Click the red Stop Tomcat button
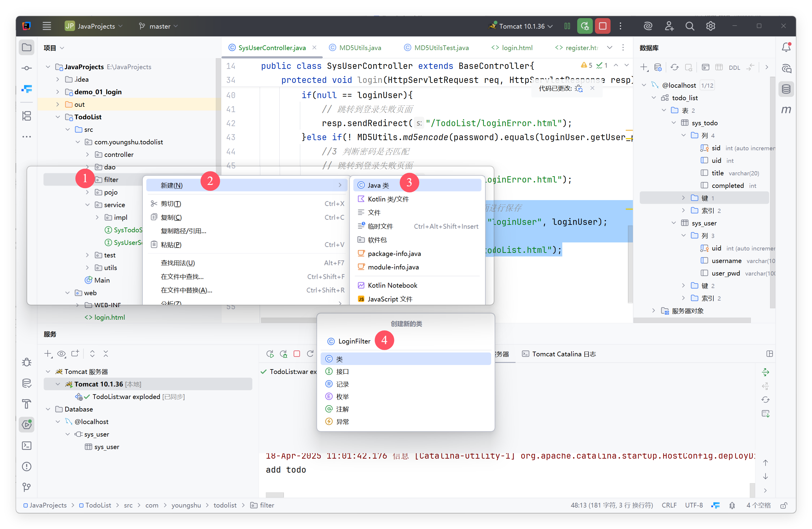The width and height of the screenshot is (812, 529). point(602,26)
